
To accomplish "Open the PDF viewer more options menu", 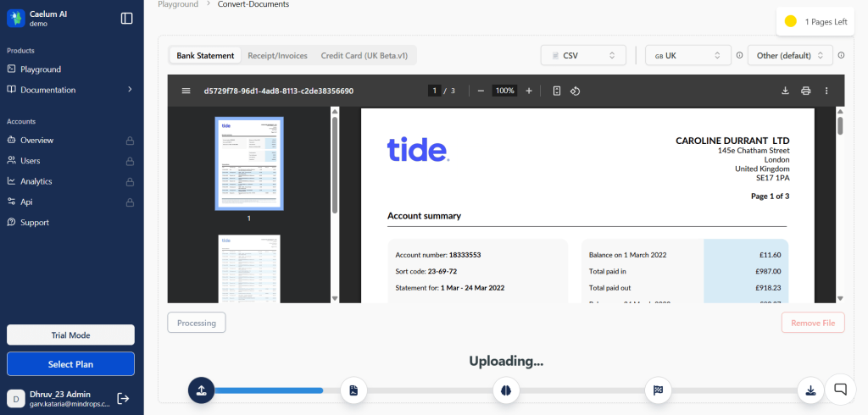I will [x=826, y=91].
